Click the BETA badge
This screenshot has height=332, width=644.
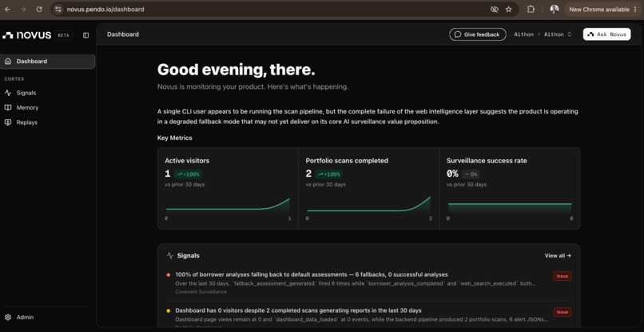[x=63, y=35]
